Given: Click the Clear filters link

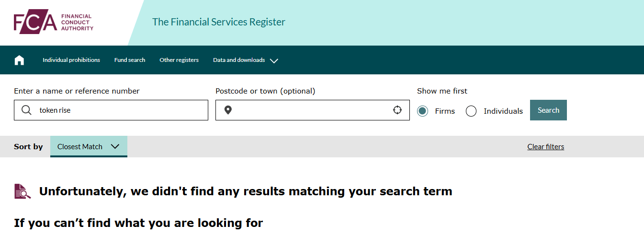Looking at the screenshot, I should pos(546,147).
